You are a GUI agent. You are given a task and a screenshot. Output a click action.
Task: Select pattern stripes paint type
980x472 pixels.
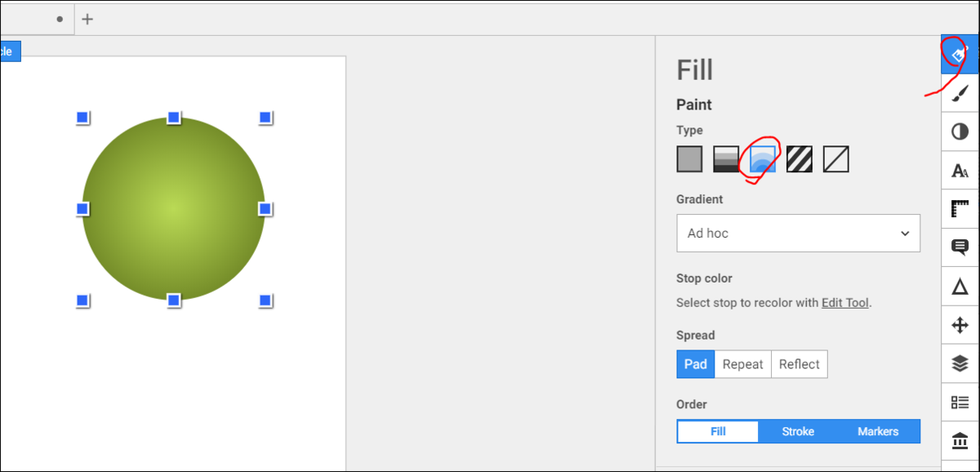pyautogui.click(x=800, y=159)
